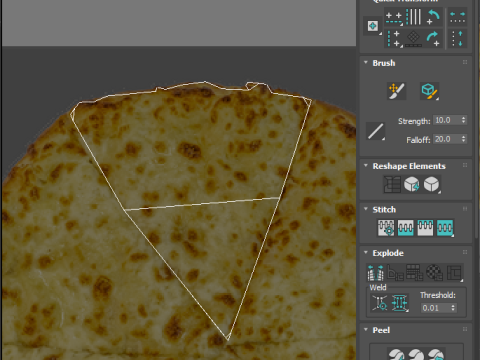The image size is (480, 360).
Task: Collapse the Stitch rollout
Action: pos(366,209)
